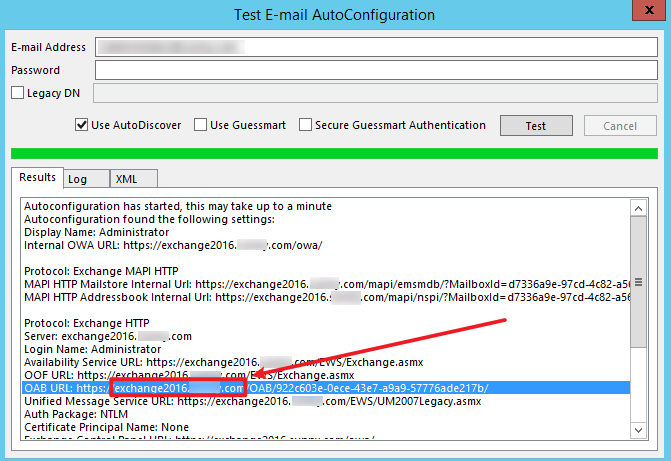Open the Log tab

(86, 179)
